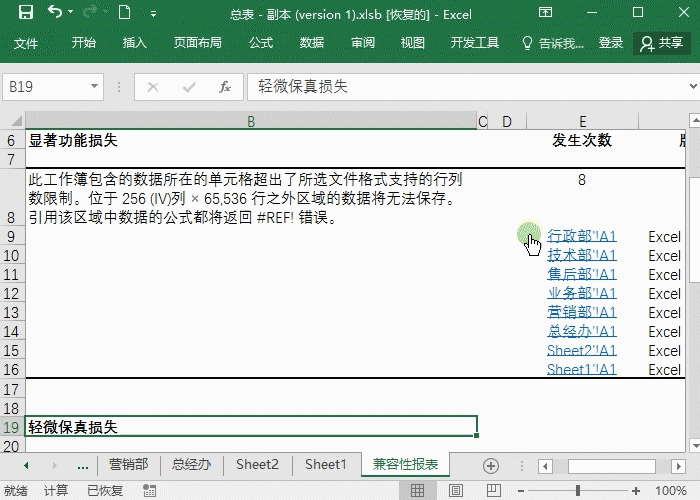Viewport: 700px width, 500px height.
Task: Click the macro recording icon in status bar
Action: tap(150, 491)
